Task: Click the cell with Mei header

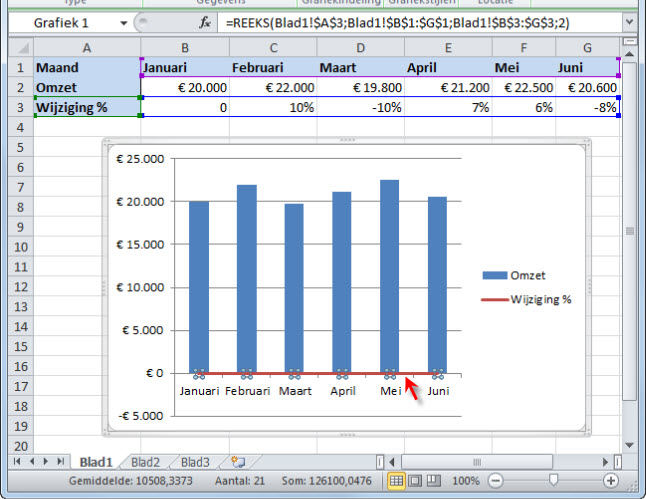Action: pyautogui.click(x=524, y=67)
